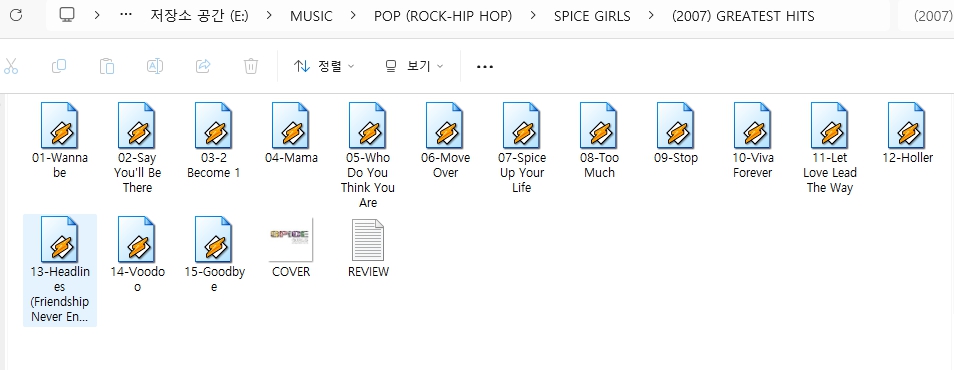954x370 pixels.
Task: Open the 보기 view dropdown
Action: (x=414, y=66)
